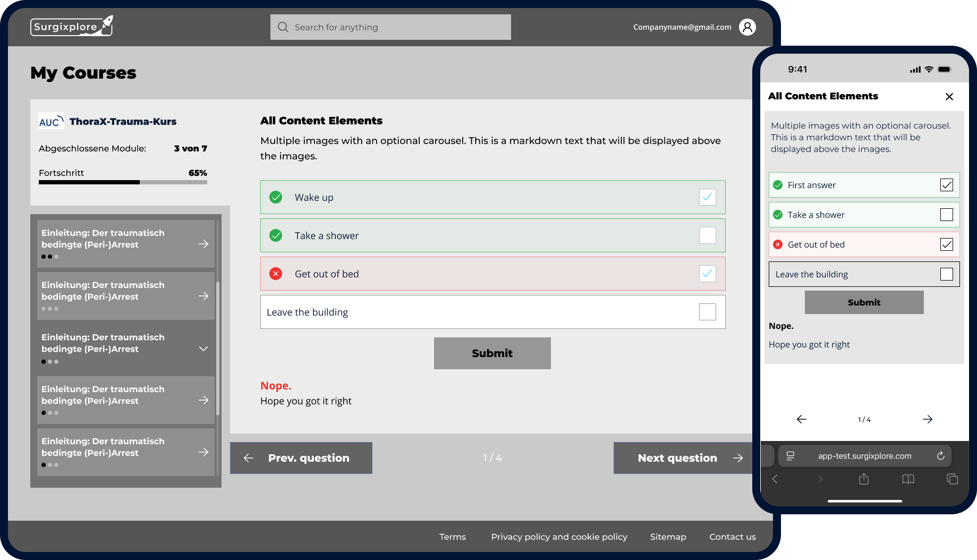This screenshot has height=560, width=977.
Task: Tap the phone cellular signal icon
Action: tap(915, 70)
